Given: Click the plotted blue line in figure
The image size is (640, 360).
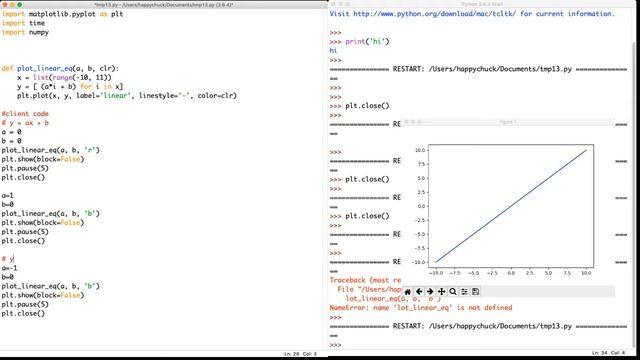Looking at the screenshot, I should click(511, 206).
